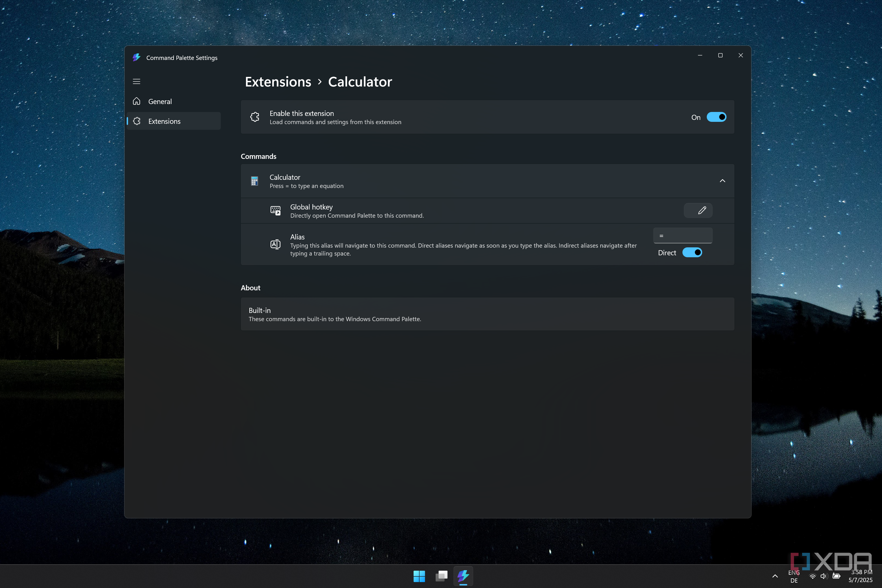Select Extensions in the sidebar
882x588 pixels.
(x=174, y=121)
